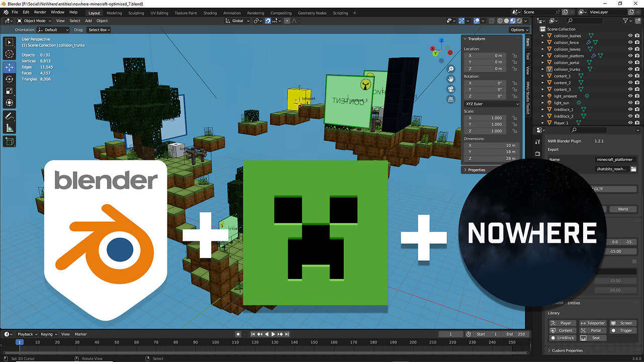The image size is (644, 362).
Task: Toggle camera view gizmo icon
Action: [451, 89]
